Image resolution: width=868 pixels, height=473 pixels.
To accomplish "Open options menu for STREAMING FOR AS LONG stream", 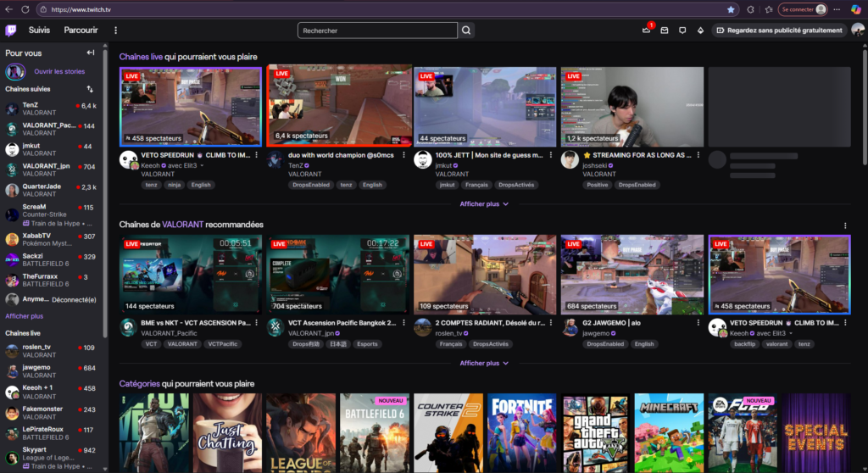I will [698, 156].
